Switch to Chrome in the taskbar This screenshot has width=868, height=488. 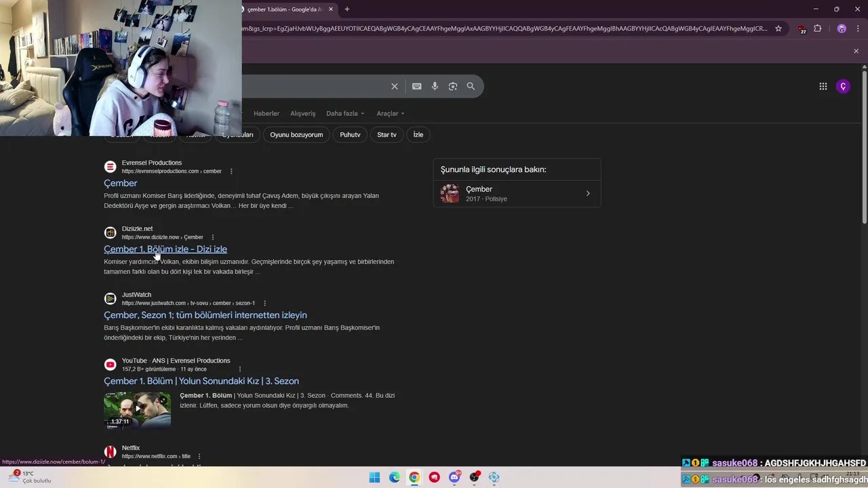click(x=414, y=477)
